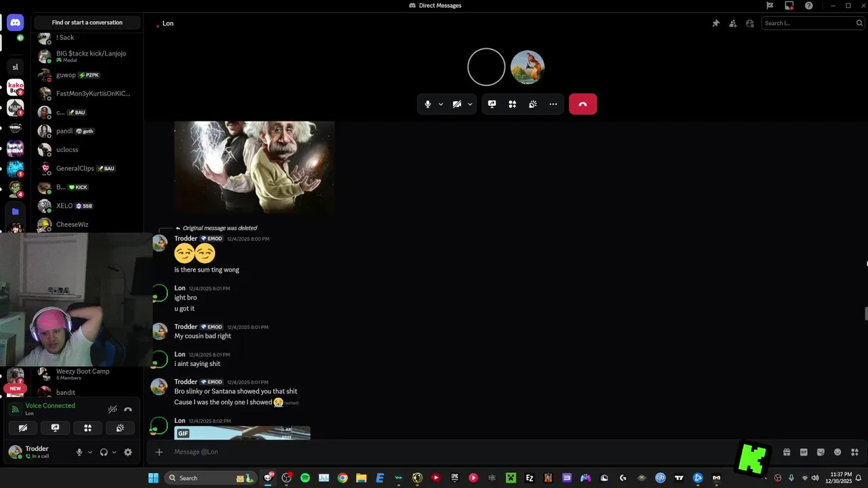
Task: Open the Einstein image attachment
Action: (x=254, y=167)
